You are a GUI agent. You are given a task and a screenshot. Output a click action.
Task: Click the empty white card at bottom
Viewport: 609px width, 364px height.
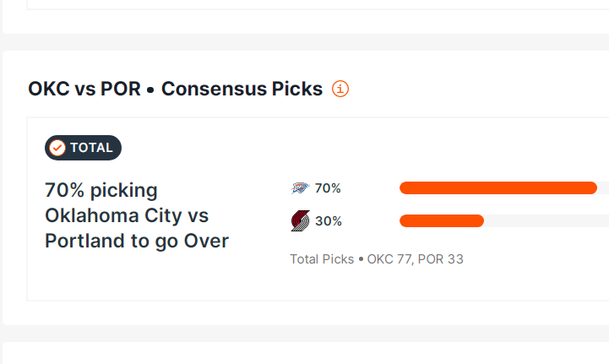click(x=306, y=353)
